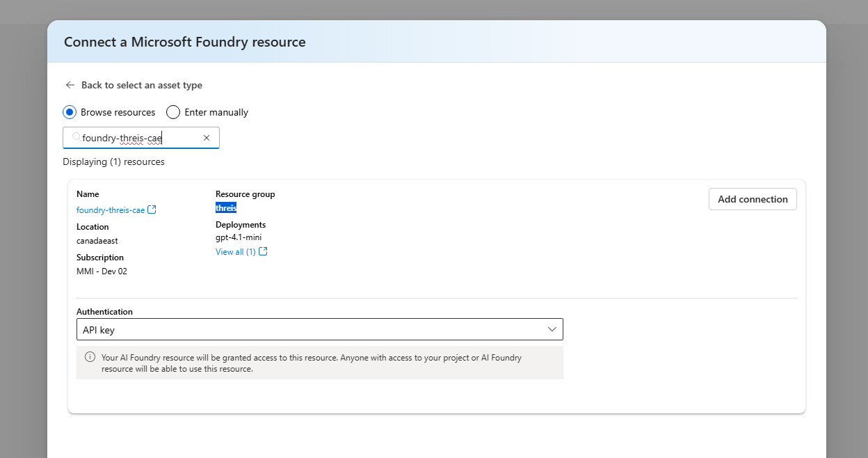Click the Resource group label
868x458 pixels.
click(246, 194)
